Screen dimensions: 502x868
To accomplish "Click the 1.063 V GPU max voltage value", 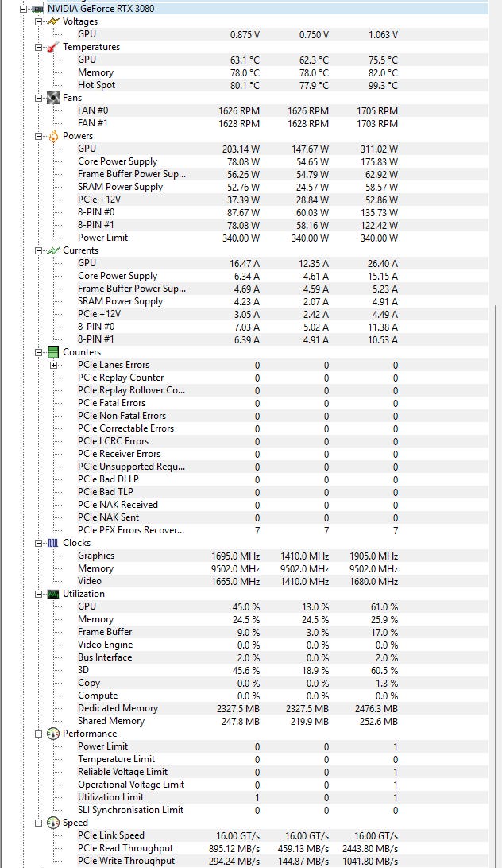I will tap(383, 35).
